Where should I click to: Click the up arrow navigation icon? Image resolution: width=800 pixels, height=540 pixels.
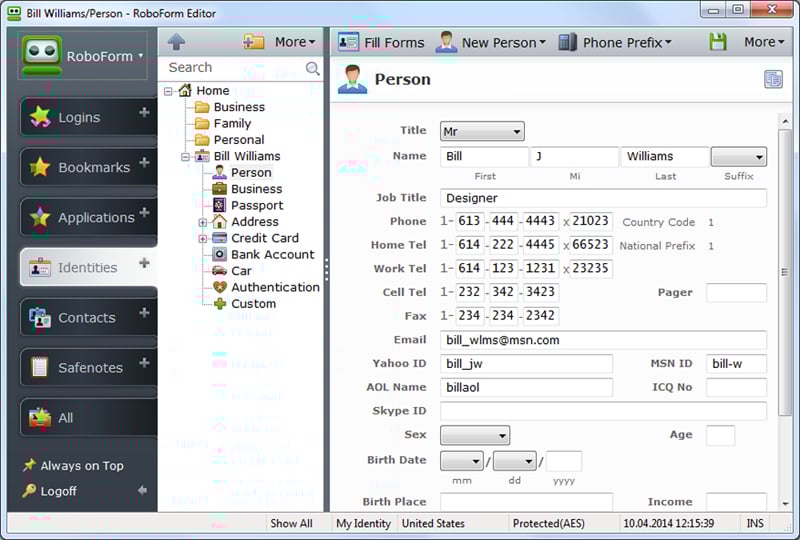[x=176, y=42]
